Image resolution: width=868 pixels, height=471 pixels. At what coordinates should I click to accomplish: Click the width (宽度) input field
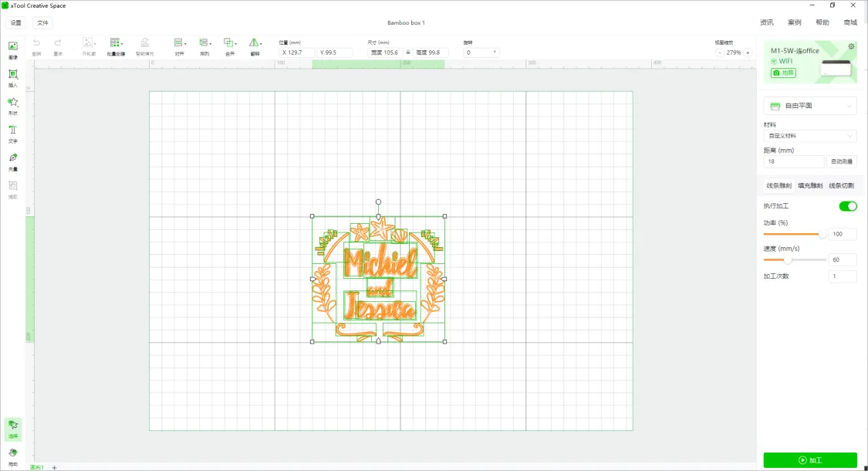pyautogui.click(x=385, y=53)
